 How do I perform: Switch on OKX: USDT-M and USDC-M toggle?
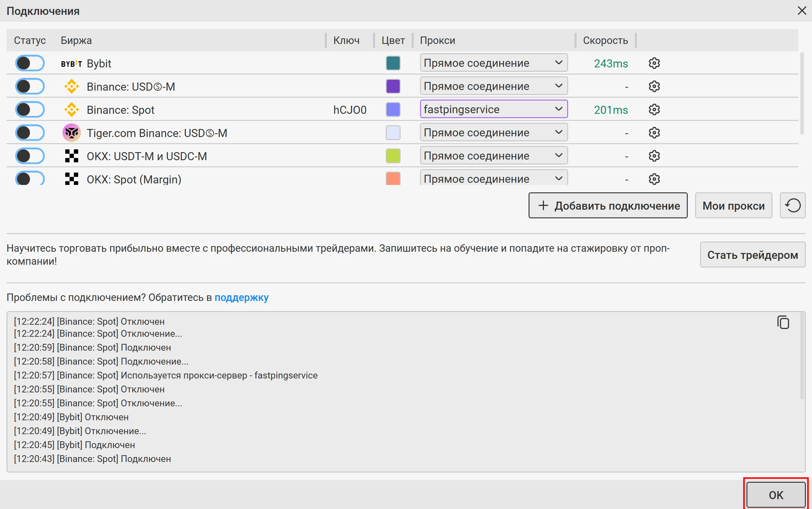point(30,156)
